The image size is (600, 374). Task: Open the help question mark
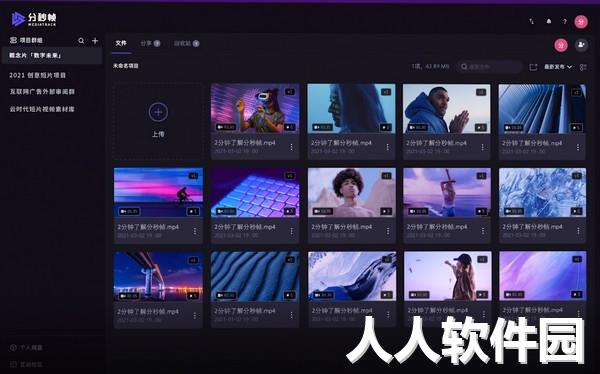pos(564,21)
